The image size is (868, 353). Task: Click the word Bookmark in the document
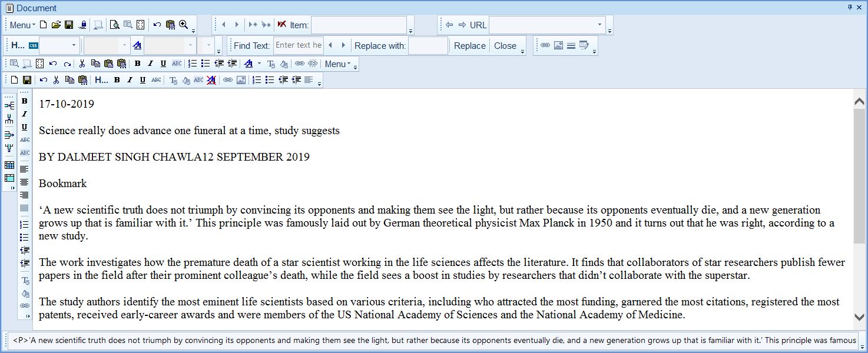pos(62,184)
